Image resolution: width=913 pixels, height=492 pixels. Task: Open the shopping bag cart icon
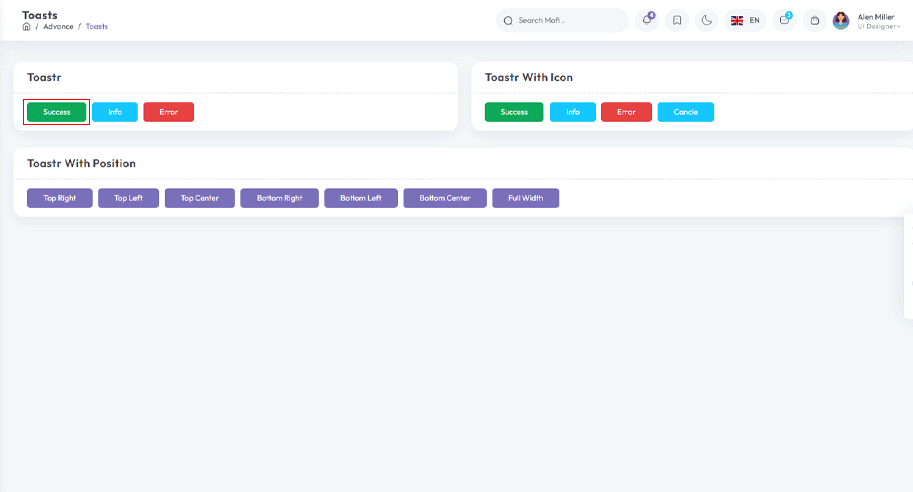click(x=815, y=20)
